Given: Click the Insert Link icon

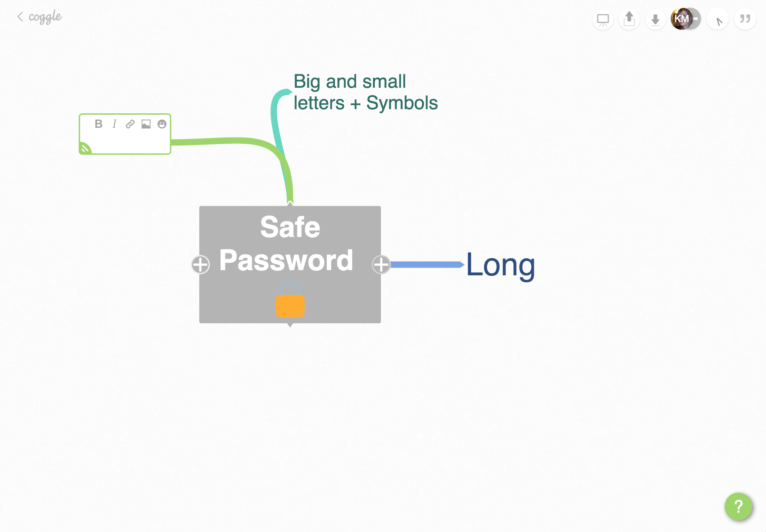Looking at the screenshot, I should [x=130, y=123].
